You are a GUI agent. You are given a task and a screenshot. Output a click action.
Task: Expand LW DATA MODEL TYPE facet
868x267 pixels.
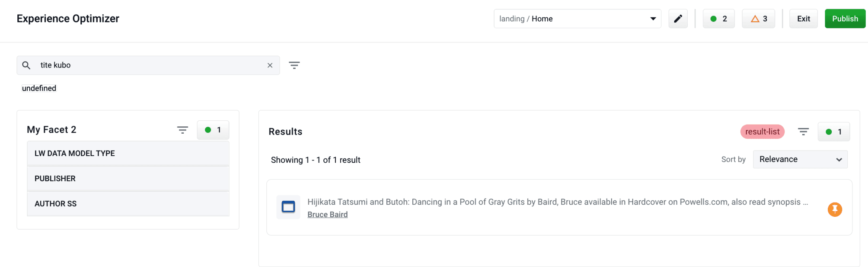(x=128, y=153)
